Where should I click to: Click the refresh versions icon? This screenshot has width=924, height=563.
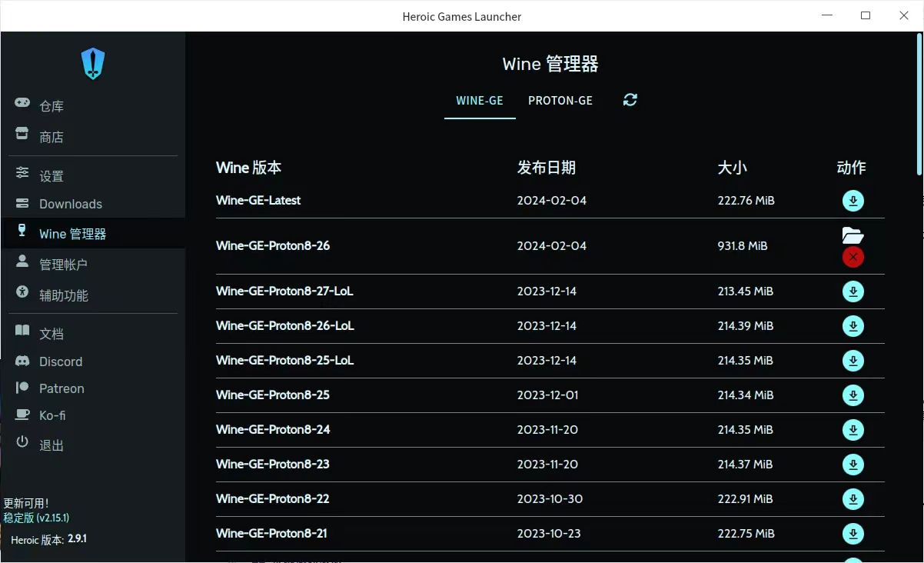click(630, 100)
